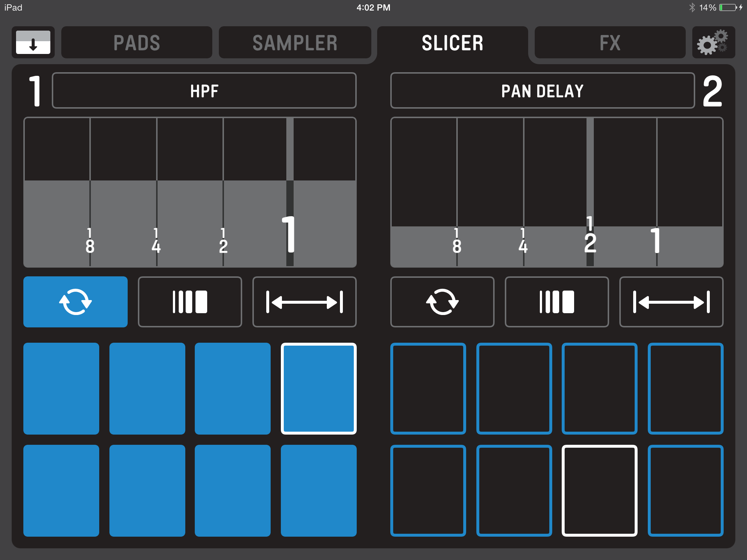Tap deck 1 bottom row first slice pad
The width and height of the screenshot is (747, 560).
tap(61, 491)
